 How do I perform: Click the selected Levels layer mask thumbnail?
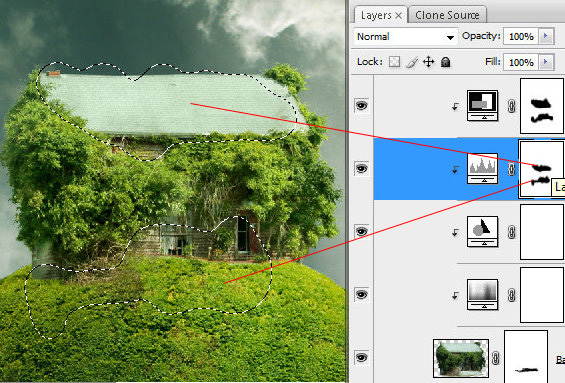click(x=541, y=169)
